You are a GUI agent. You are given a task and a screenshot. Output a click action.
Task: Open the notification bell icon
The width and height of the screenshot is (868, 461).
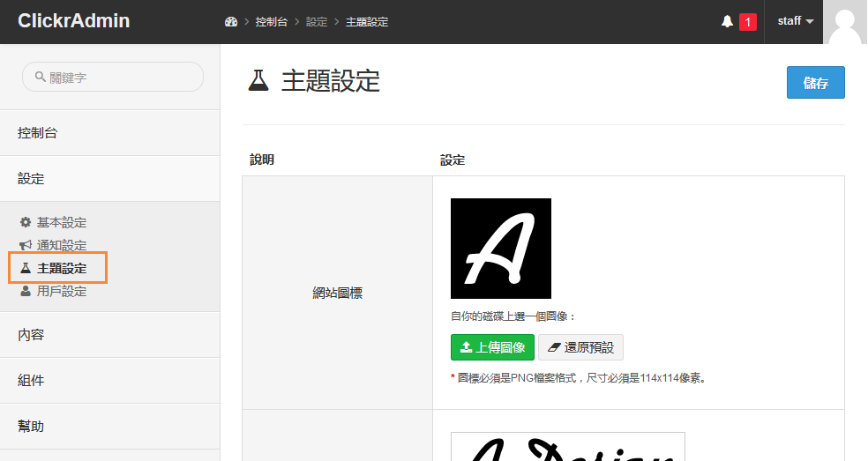click(727, 21)
